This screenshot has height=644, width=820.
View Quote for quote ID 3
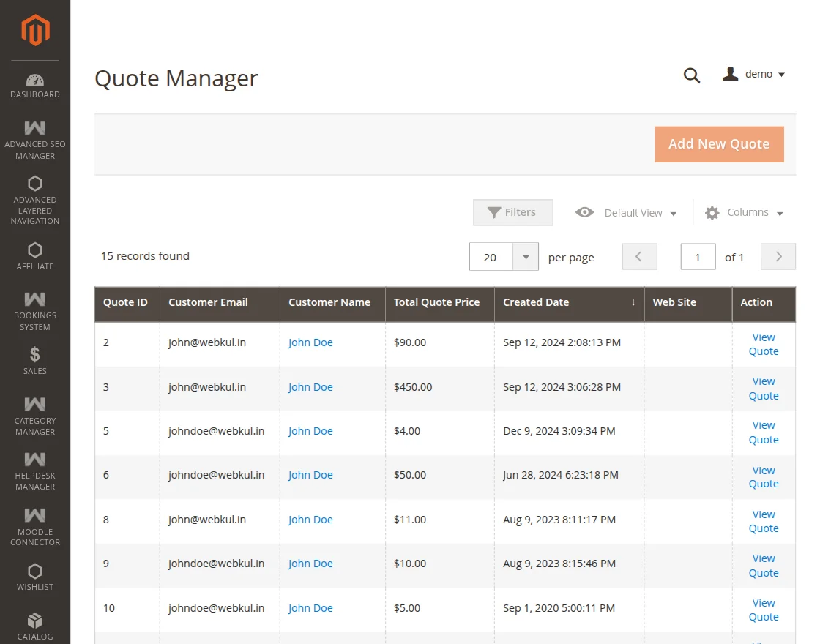(x=763, y=389)
